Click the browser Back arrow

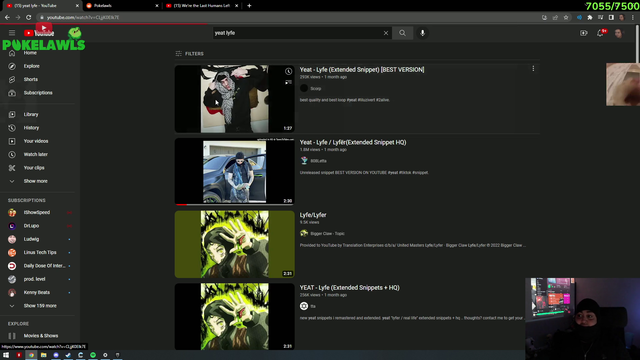click(7, 17)
